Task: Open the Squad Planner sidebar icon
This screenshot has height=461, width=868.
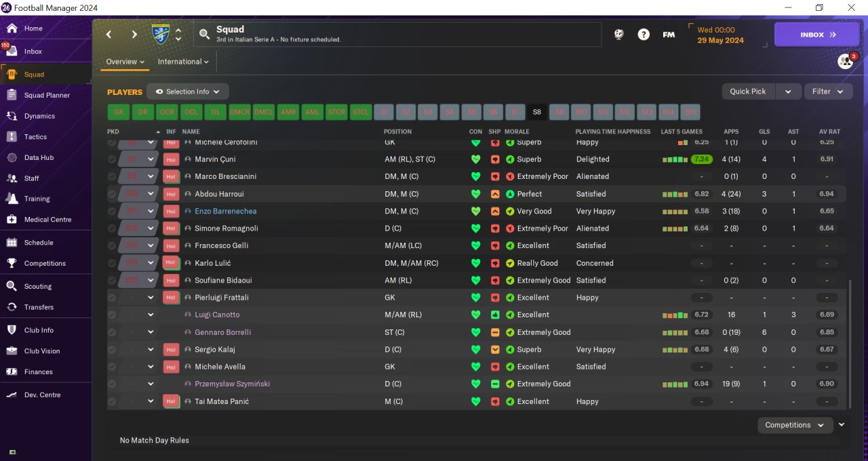Action: [x=12, y=96]
